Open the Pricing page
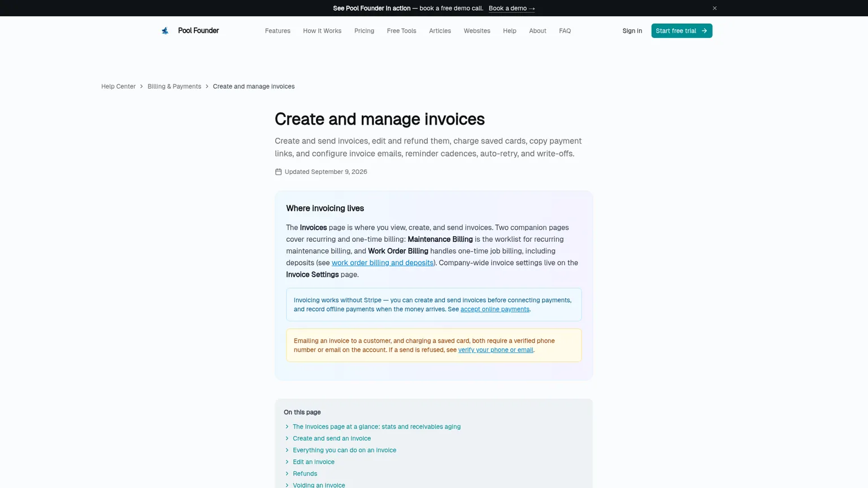This screenshot has height=488, width=868. (364, 30)
